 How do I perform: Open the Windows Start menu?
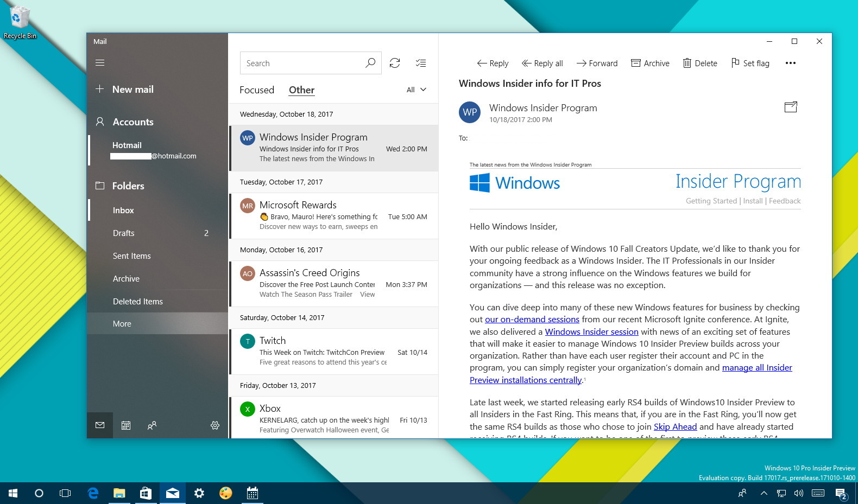coord(13,493)
